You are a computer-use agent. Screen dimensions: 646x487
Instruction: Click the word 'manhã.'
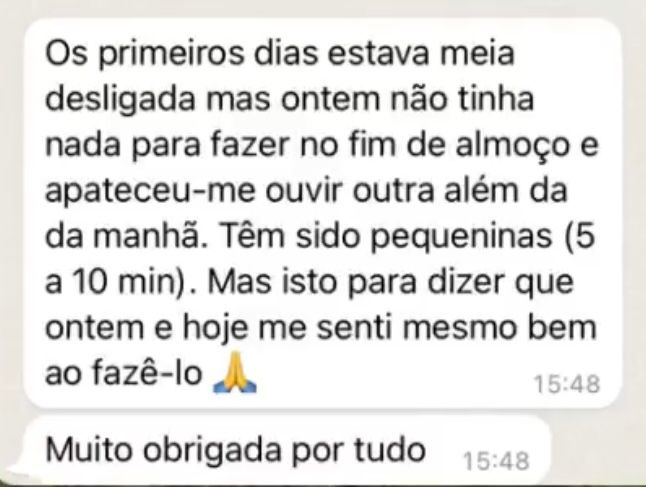point(151,236)
